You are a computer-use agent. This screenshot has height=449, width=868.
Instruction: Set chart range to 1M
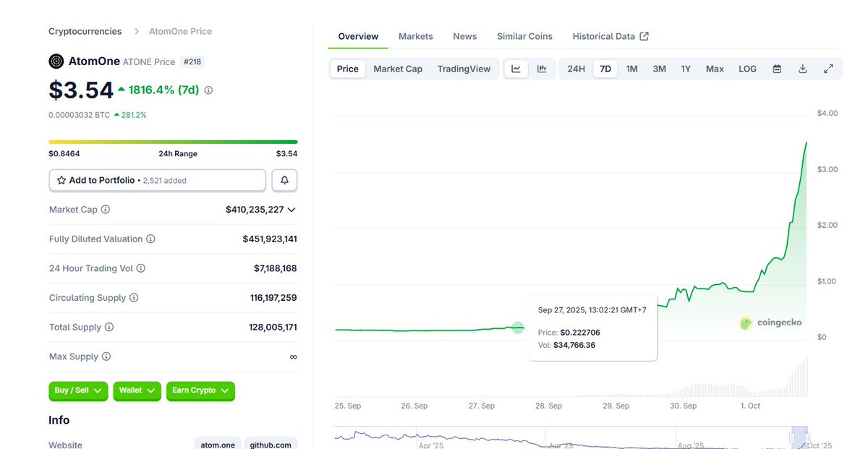[631, 69]
